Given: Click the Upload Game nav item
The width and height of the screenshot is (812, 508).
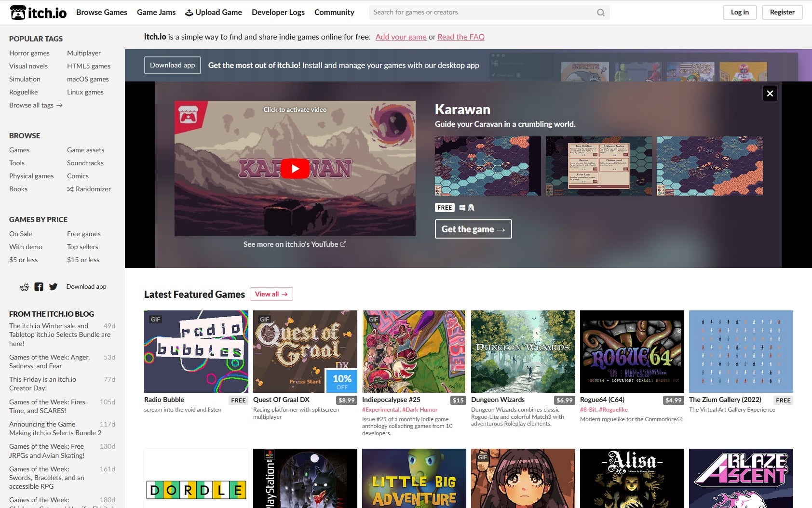Looking at the screenshot, I should point(214,13).
